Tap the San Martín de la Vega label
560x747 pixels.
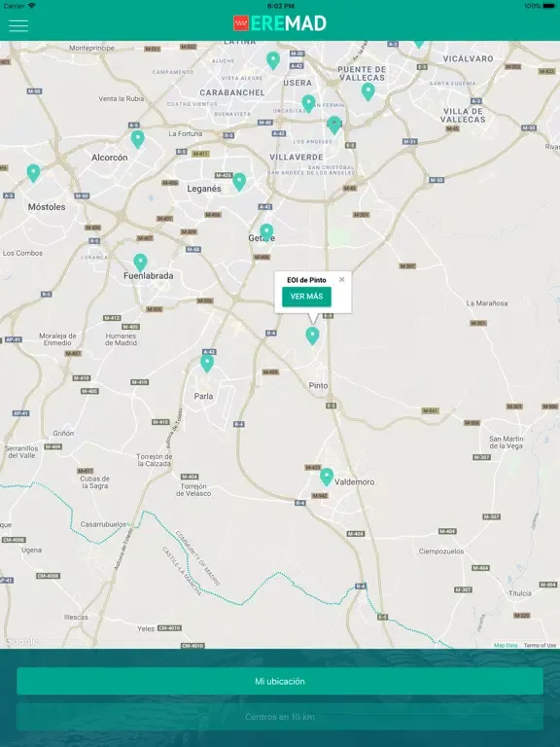point(507,443)
